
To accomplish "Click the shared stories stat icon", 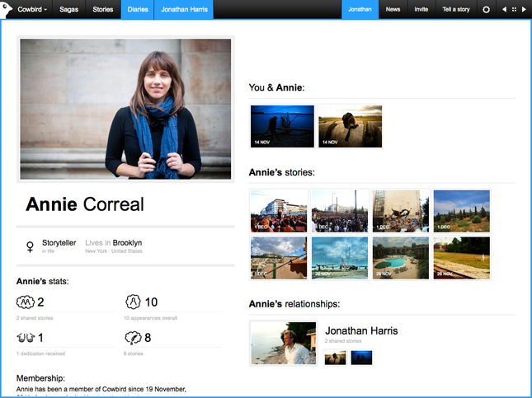I will point(25,302).
